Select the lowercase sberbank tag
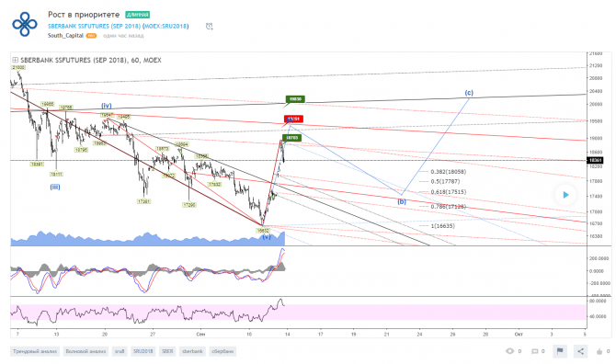 click(x=192, y=351)
